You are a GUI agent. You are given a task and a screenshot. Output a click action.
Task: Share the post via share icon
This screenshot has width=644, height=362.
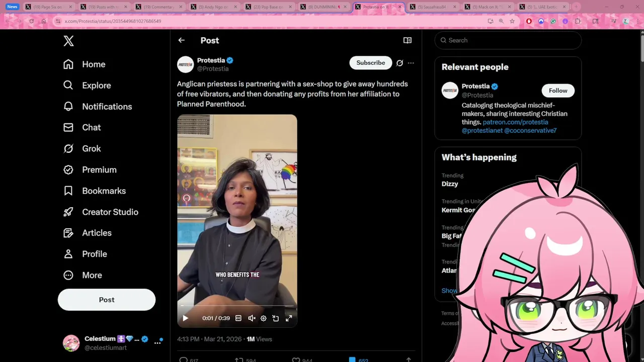pos(409,360)
